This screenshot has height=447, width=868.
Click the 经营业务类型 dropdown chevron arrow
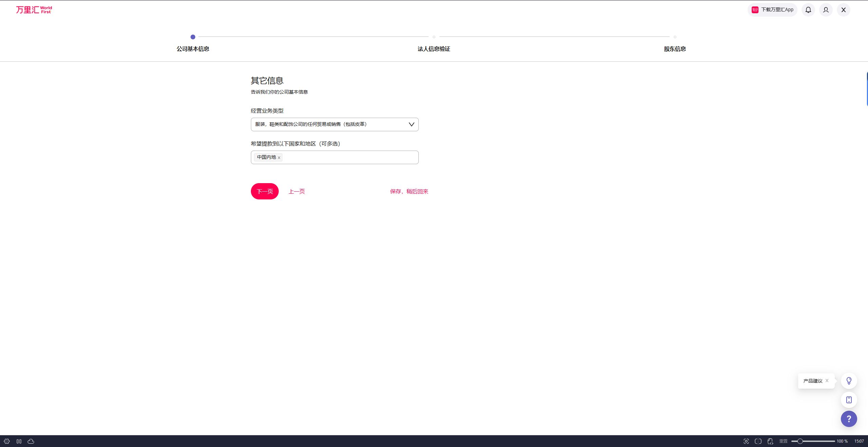click(x=412, y=124)
